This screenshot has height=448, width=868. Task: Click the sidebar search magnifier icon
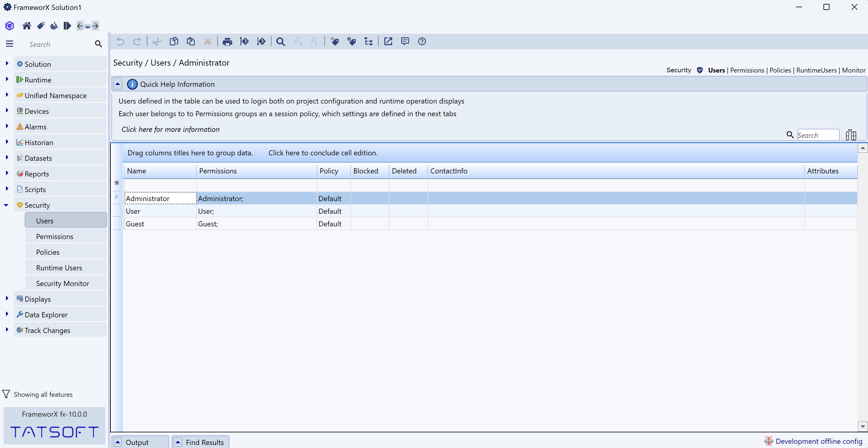(x=98, y=44)
